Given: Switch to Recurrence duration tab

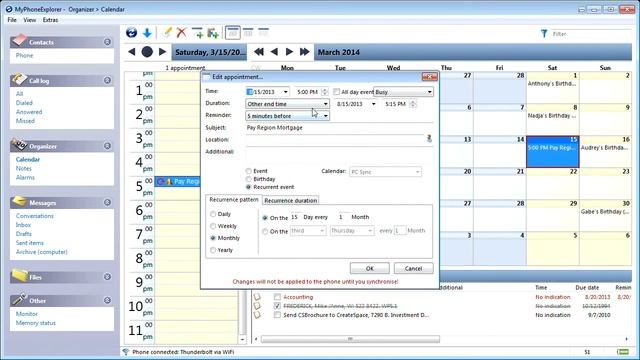Looking at the screenshot, I should coord(291,200).
